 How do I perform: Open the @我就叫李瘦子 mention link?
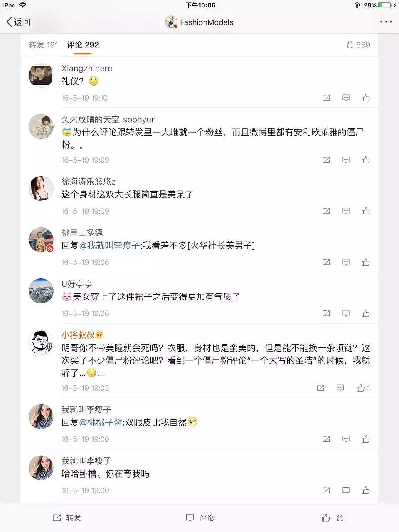click(109, 246)
